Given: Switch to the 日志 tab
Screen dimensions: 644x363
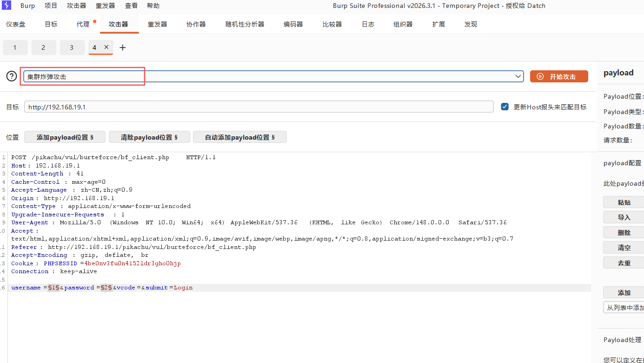Looking at the screenshot, I should point(368,24).
